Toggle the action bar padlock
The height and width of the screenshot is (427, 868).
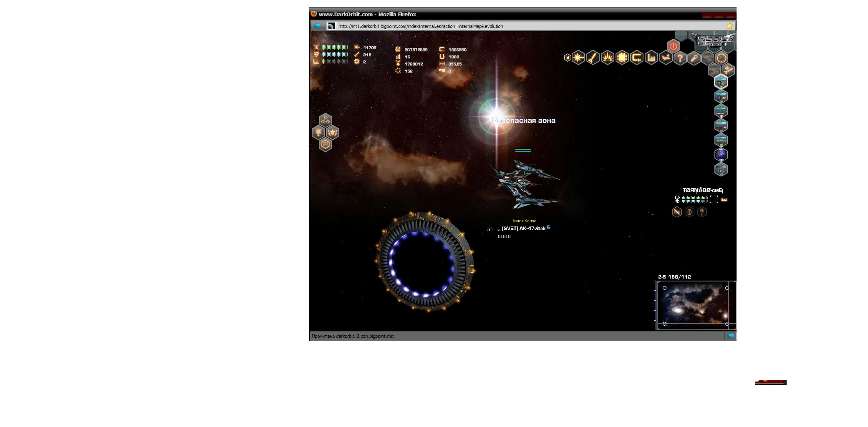click(x=568, y=58)
